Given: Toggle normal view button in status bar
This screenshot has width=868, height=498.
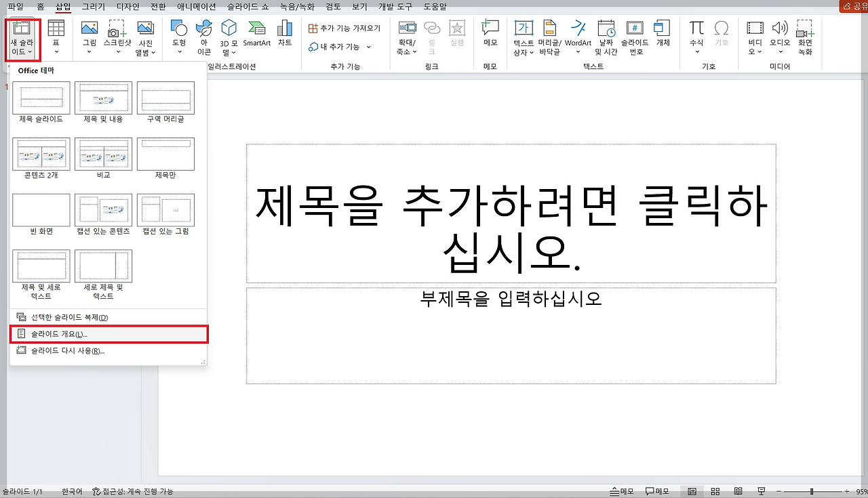Looking at the screenshot, I should point(692,491).
